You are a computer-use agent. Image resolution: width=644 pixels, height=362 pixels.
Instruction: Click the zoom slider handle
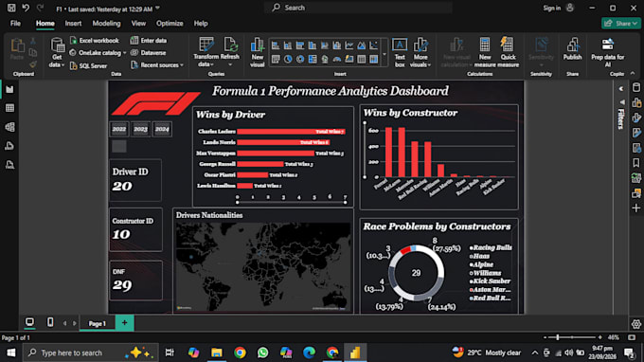tap(557, 337)
